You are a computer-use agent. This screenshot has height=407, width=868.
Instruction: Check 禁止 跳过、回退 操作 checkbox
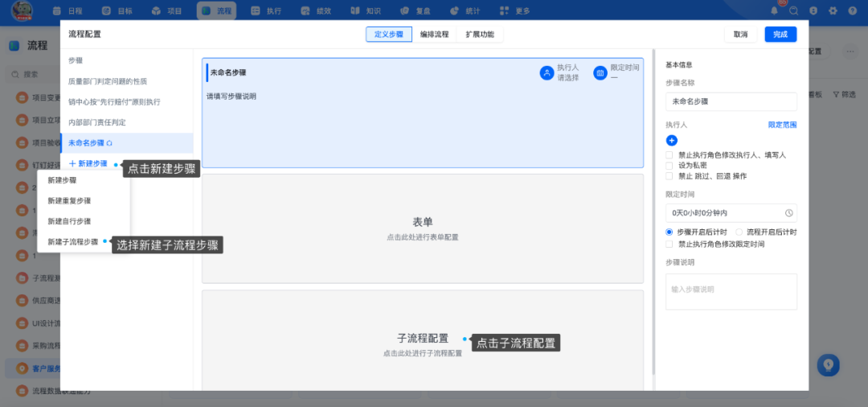(x=669, y=176)
